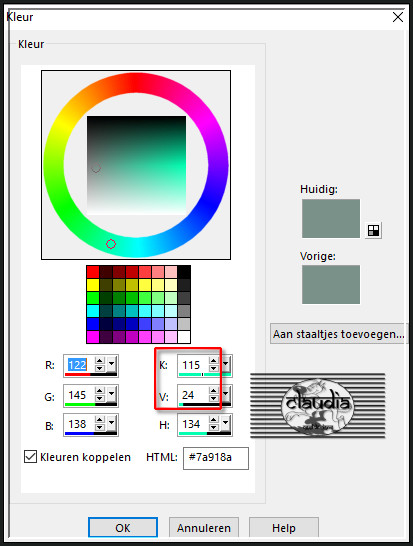
Task: Open the B value slider dropdown
Action: pos(111,423)
